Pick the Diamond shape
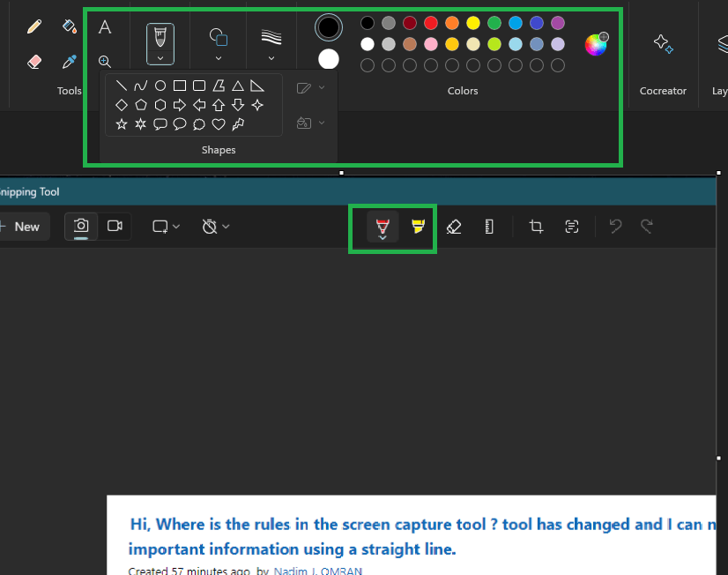The height and width of the screenshot is (575, 728). coord(121,105)
